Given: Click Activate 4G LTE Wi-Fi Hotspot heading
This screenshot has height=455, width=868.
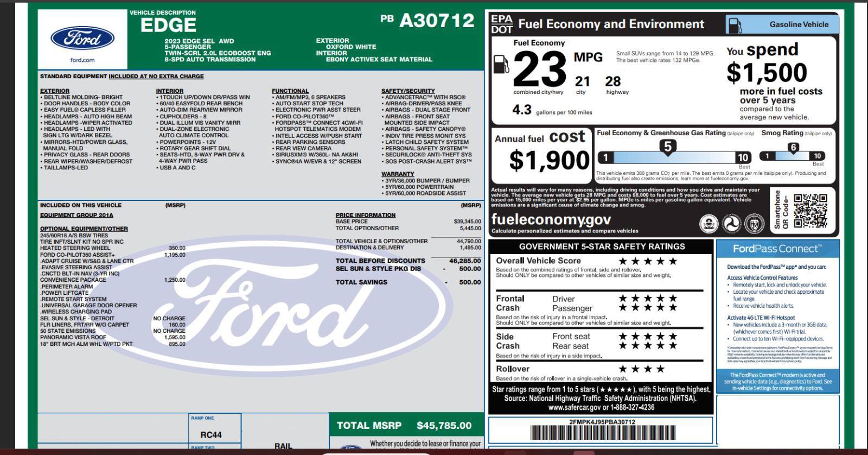Looking at the screenshot, I should tap(761, 318).
